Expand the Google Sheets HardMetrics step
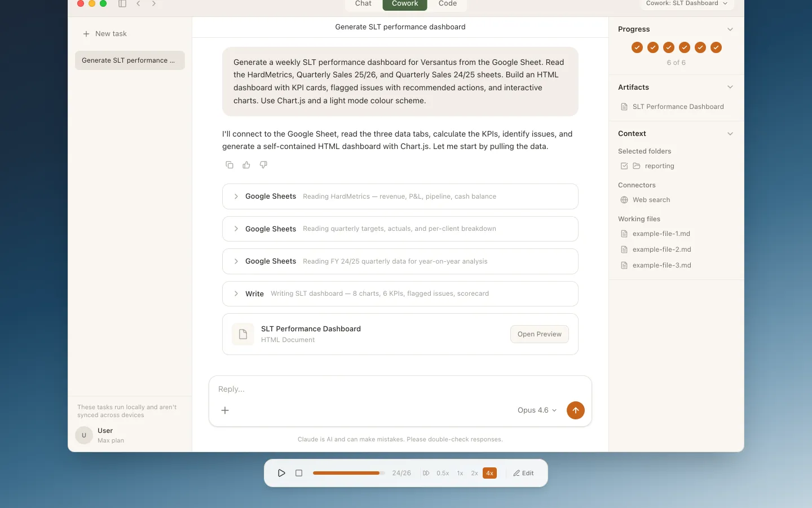The image size is (812, 508). [x=236, y=196]
